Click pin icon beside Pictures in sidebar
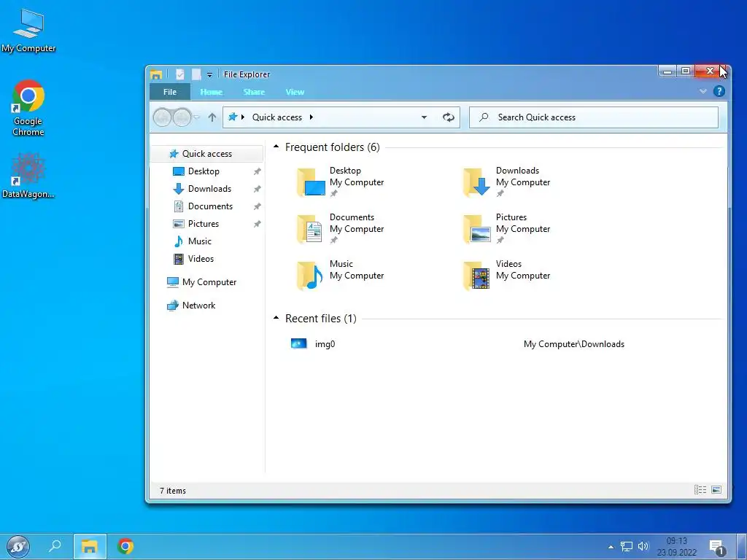 (258, 224)
